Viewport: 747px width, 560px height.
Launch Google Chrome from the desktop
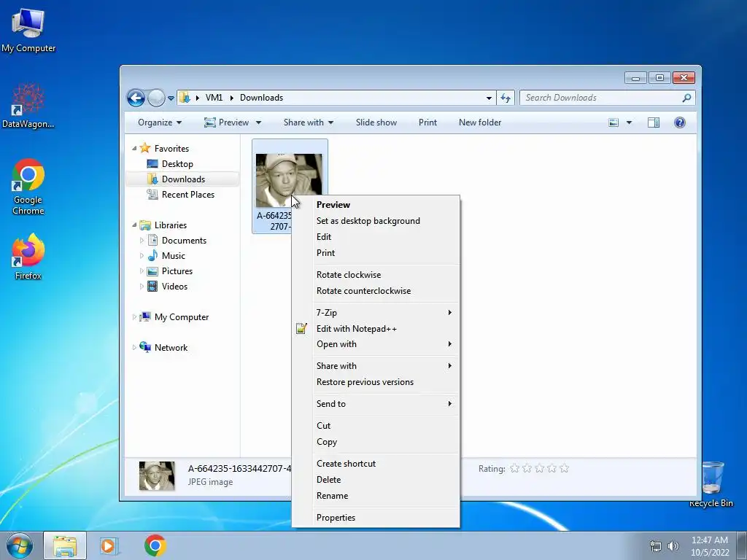pos(28,187)
